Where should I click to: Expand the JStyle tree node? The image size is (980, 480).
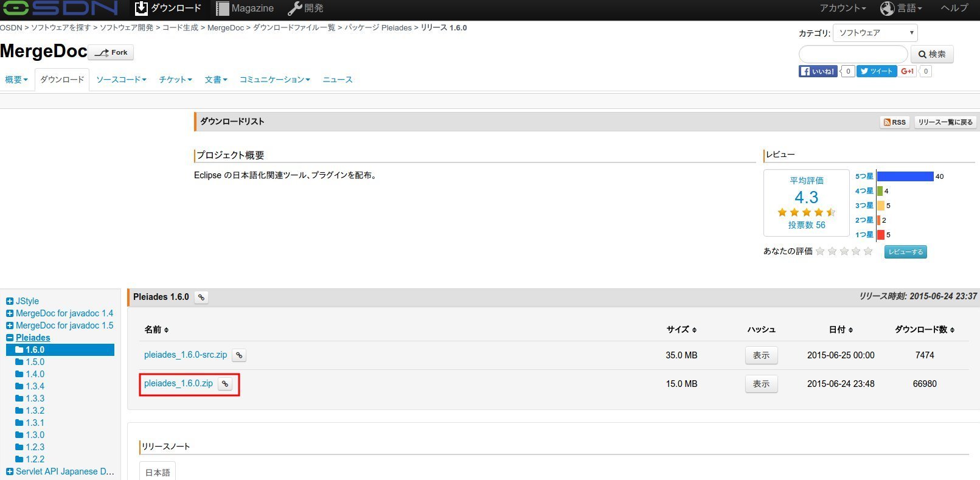[10, 301]
